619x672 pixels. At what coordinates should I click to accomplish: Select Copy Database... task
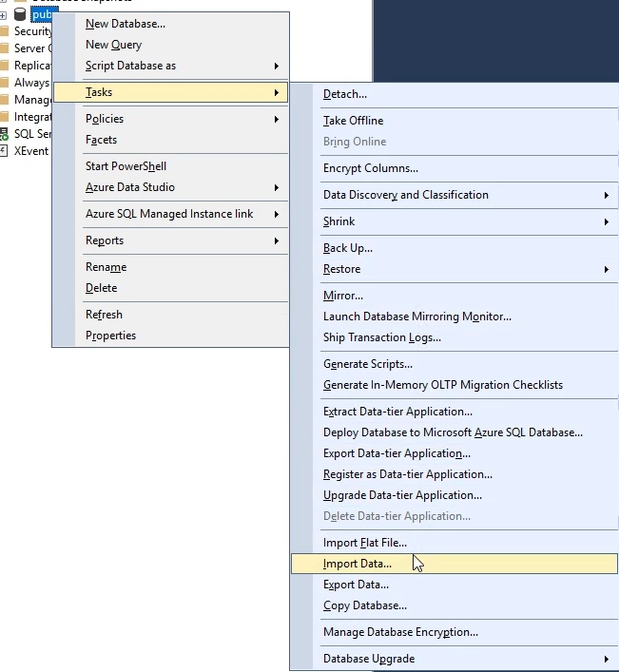pyautogui.click(x=365, y=606)
